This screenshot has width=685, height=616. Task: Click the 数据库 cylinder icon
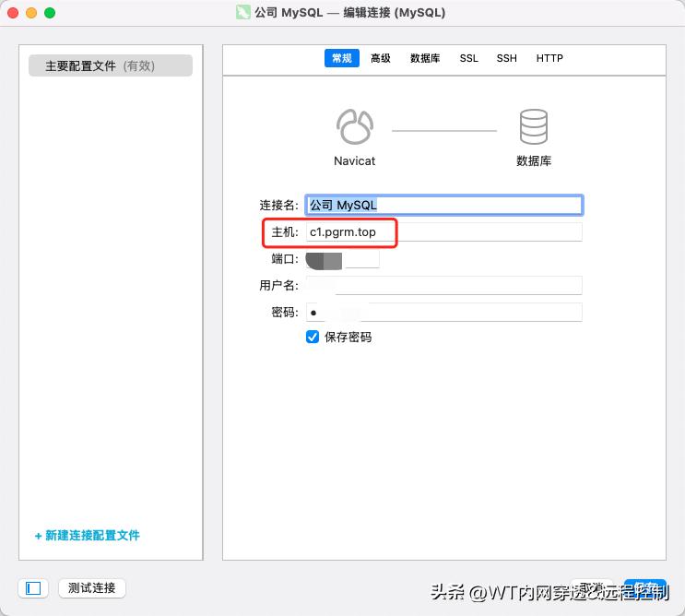coord(534,126)
